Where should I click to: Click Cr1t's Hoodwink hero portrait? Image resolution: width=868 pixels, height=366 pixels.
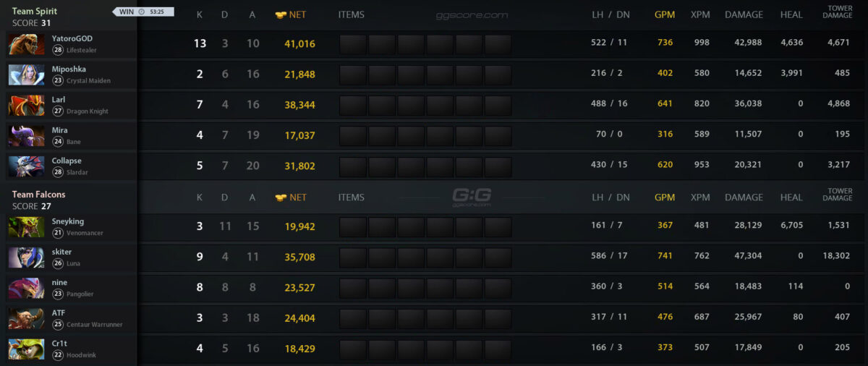pos(27,349)
